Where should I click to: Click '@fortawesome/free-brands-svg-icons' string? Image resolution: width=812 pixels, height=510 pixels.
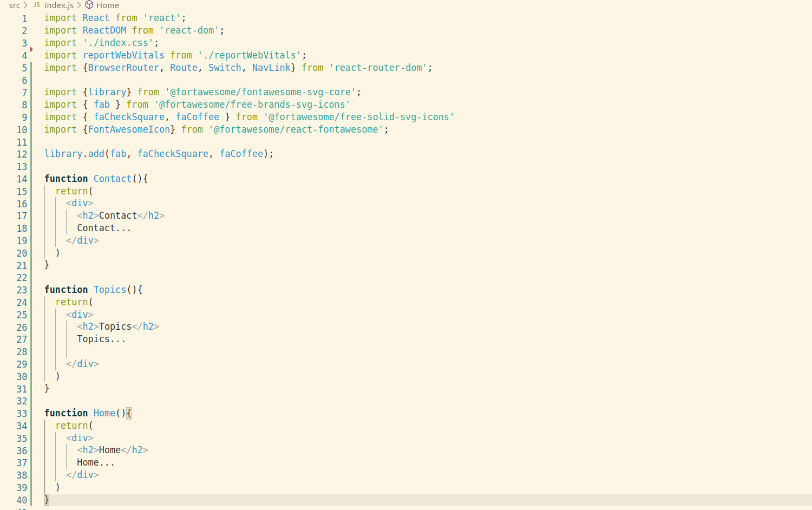[252, 104]
